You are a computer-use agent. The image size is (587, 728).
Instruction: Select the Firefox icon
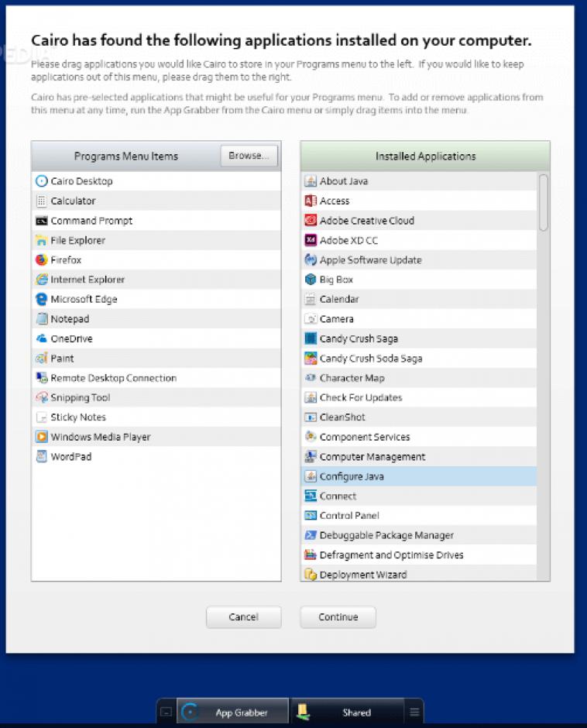point(41,259)
